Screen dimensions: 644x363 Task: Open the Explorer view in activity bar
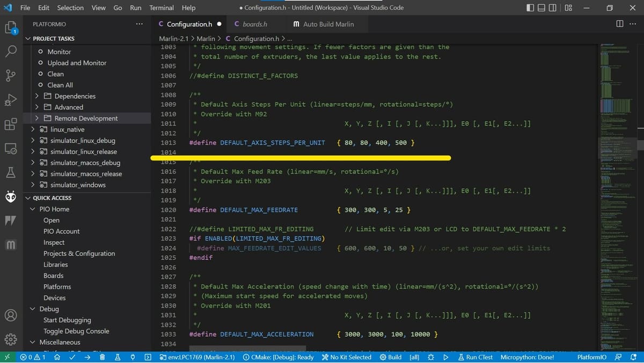pos(11,28)
